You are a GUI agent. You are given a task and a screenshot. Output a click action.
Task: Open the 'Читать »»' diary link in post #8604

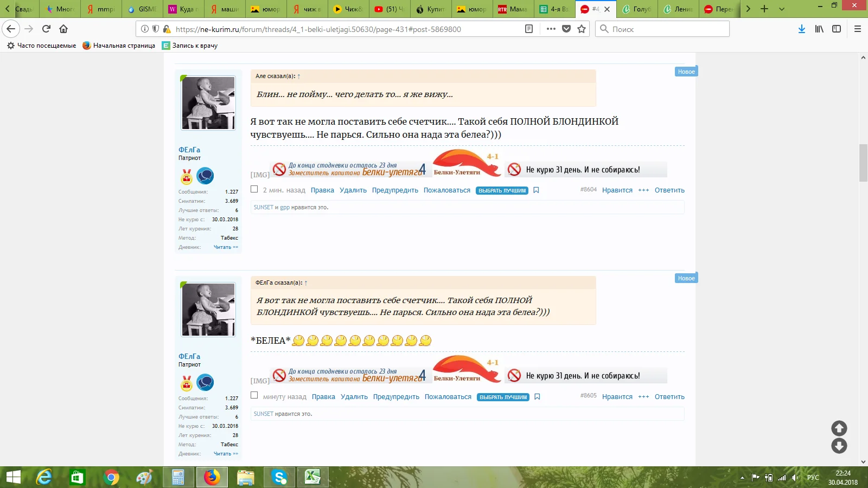click(226, 247)
